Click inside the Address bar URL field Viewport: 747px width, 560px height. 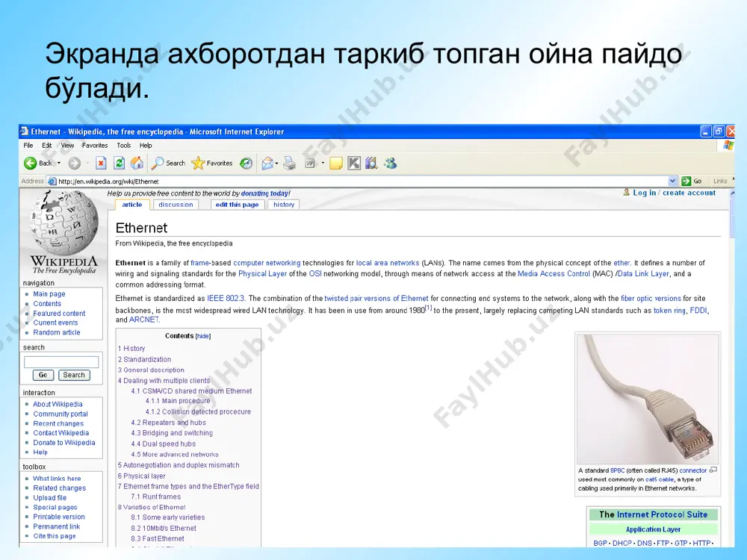pos(357,181)
